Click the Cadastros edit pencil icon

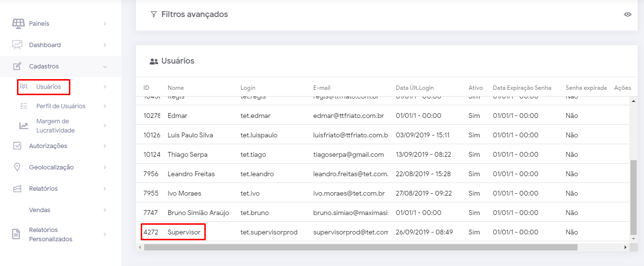point(17,66)
